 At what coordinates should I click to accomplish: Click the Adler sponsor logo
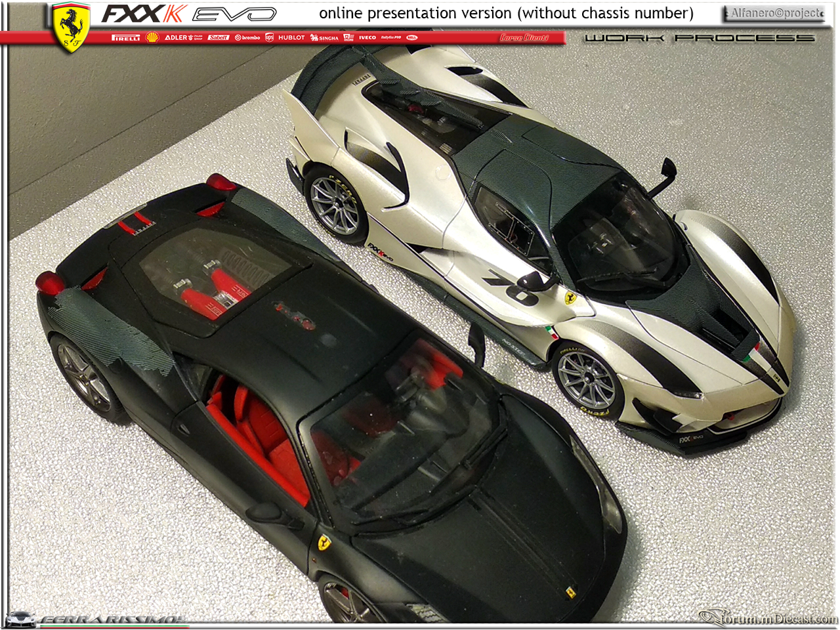click(x=183, y=37)
